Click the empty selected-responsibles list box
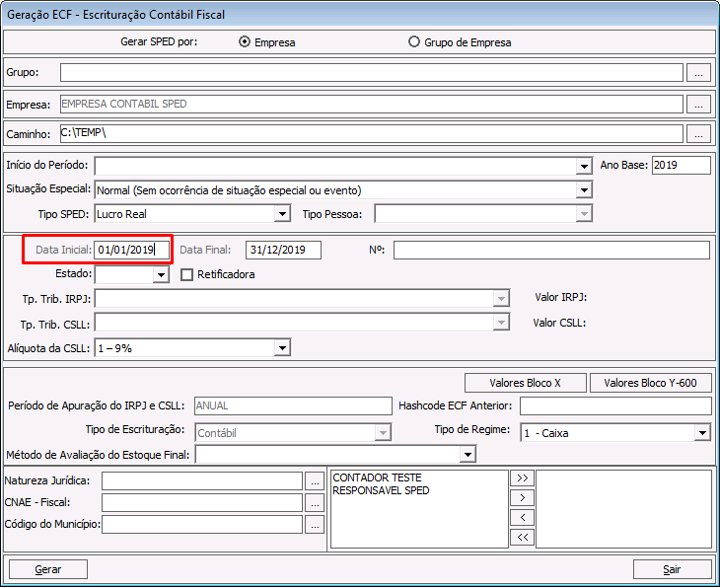720x588 pixels. click(623, 509)
